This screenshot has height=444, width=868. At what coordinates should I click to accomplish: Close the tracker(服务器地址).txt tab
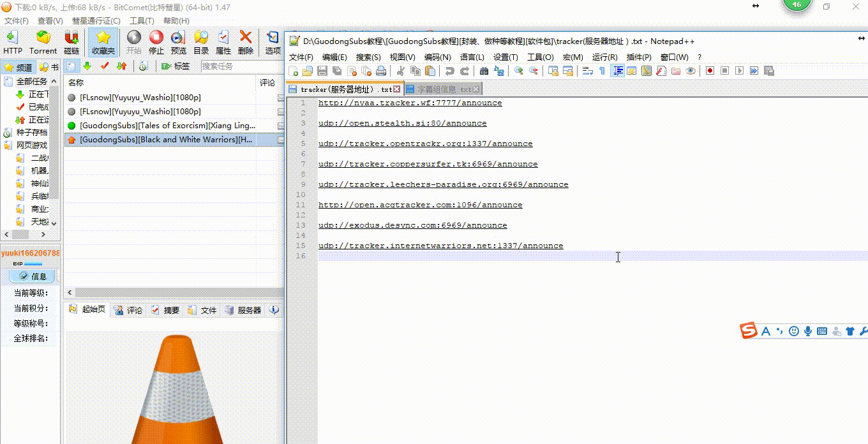pyautogui.click(x=396, y=89)
